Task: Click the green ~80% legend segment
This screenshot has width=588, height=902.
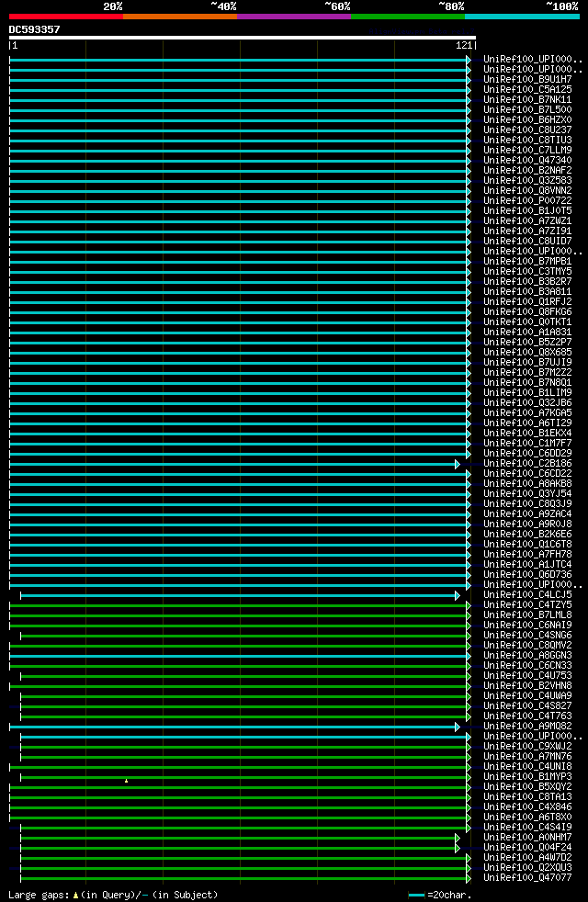Action: coord(408,17)
